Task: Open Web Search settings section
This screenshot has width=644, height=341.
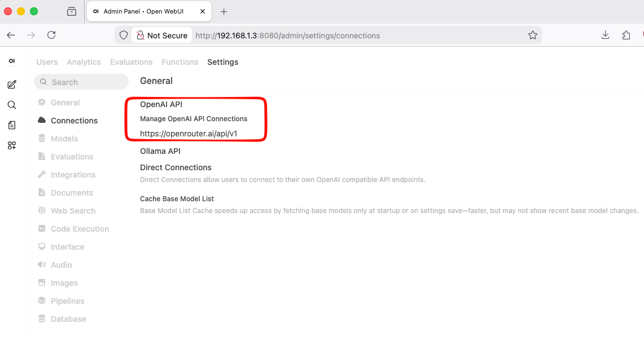Action: coord(73,211)
